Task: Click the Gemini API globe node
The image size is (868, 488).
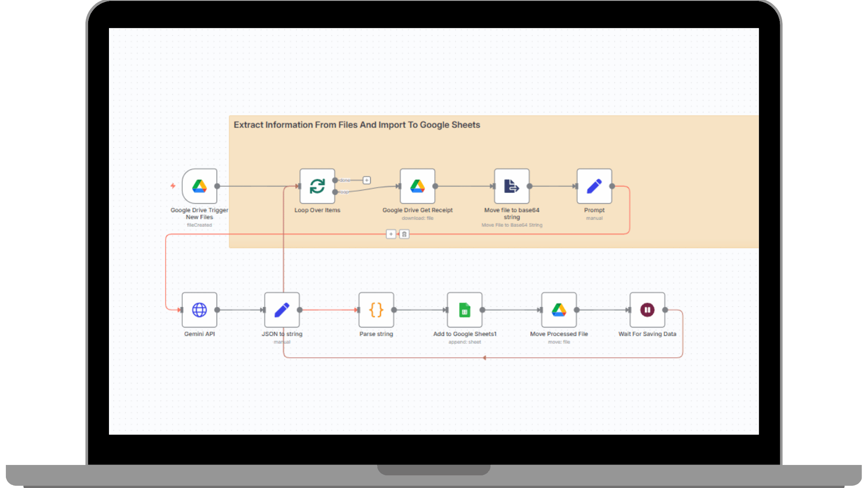Action: point(199,310)
